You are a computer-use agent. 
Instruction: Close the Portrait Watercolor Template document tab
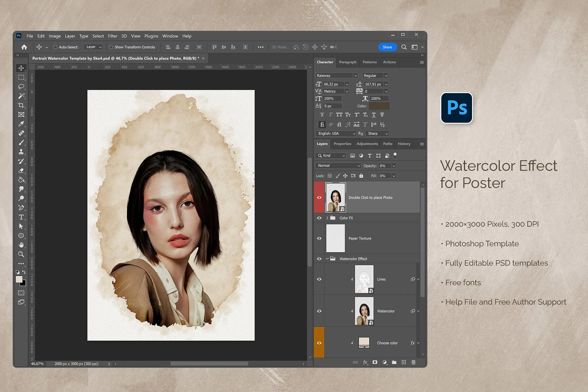coord(203,58)
